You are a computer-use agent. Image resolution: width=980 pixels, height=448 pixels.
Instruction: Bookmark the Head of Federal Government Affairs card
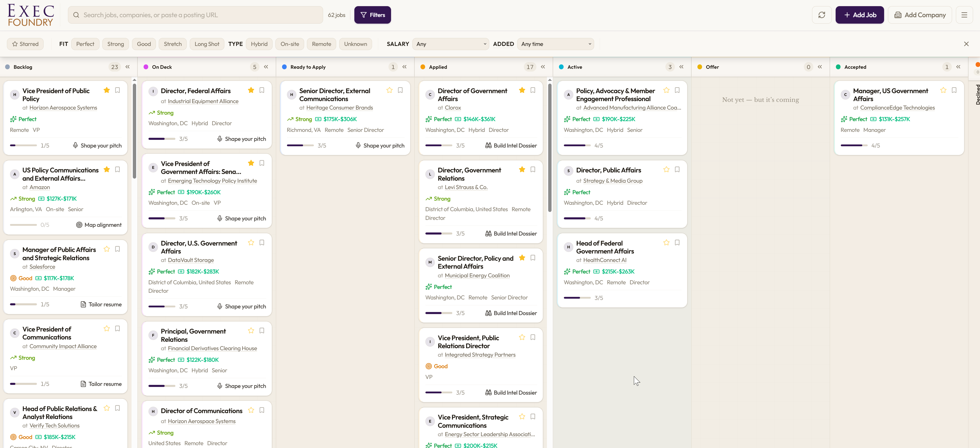[x=677, y=242]
